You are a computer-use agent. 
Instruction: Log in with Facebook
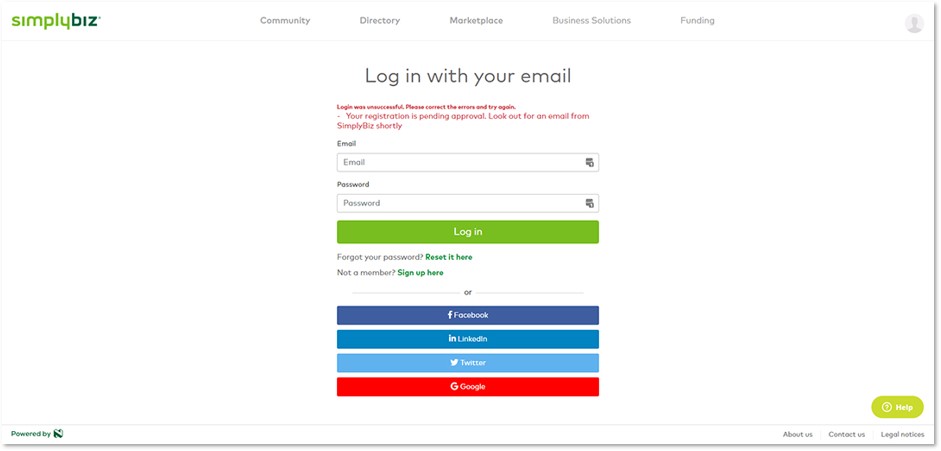click(467, 315)
